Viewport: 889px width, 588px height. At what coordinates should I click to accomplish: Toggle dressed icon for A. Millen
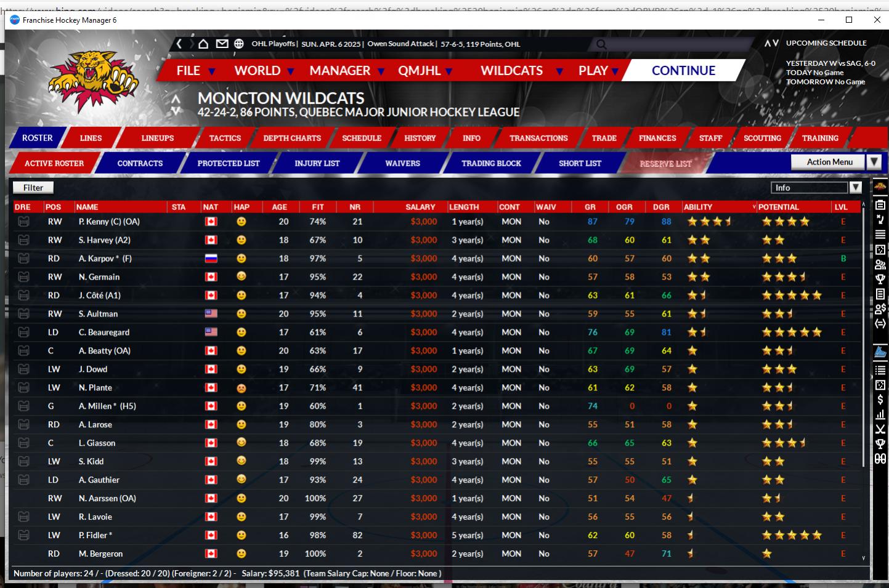(23, 406)
